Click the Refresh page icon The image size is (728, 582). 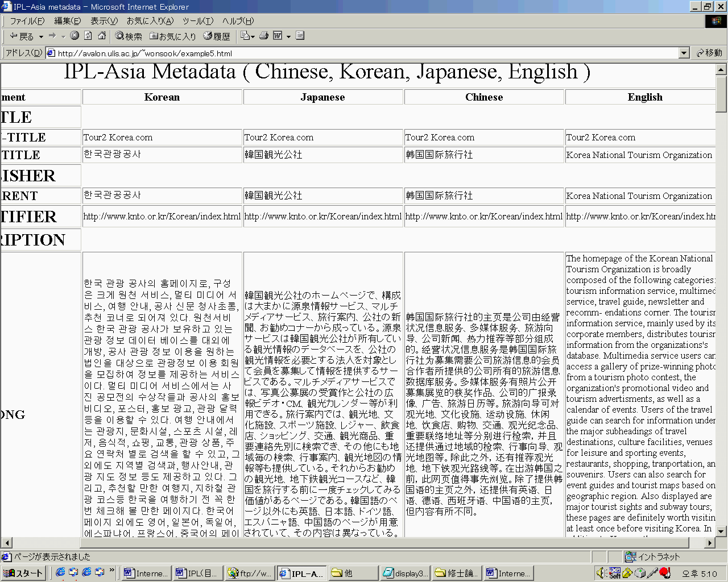88,36
